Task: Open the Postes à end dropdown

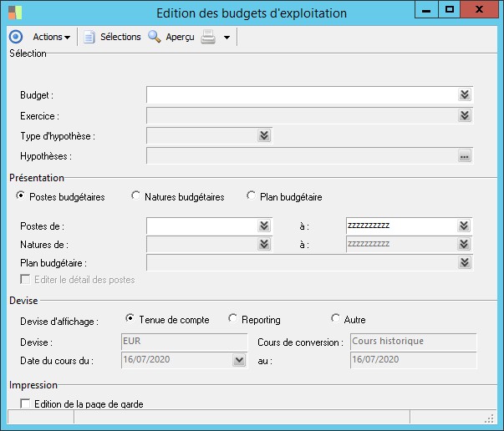Action: (464, 226)
